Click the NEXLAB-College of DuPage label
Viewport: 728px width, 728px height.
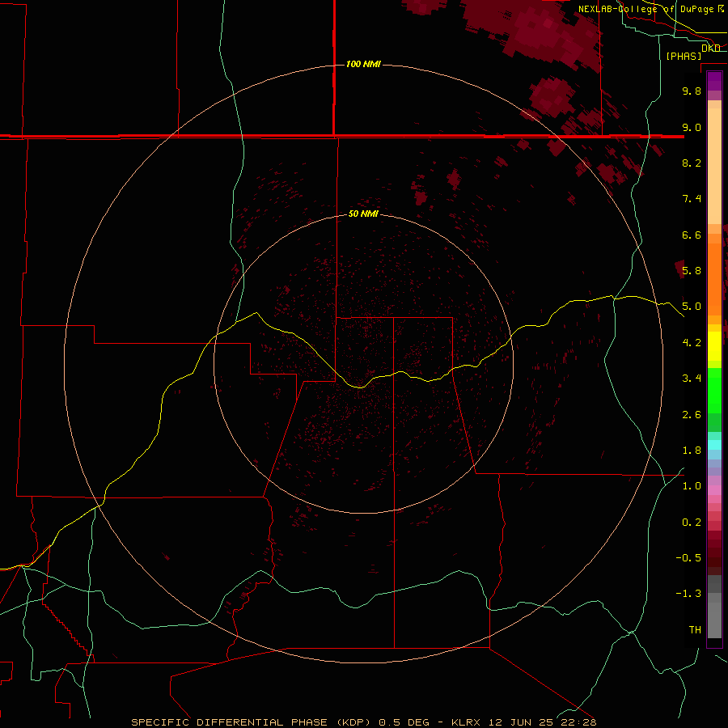646,9
